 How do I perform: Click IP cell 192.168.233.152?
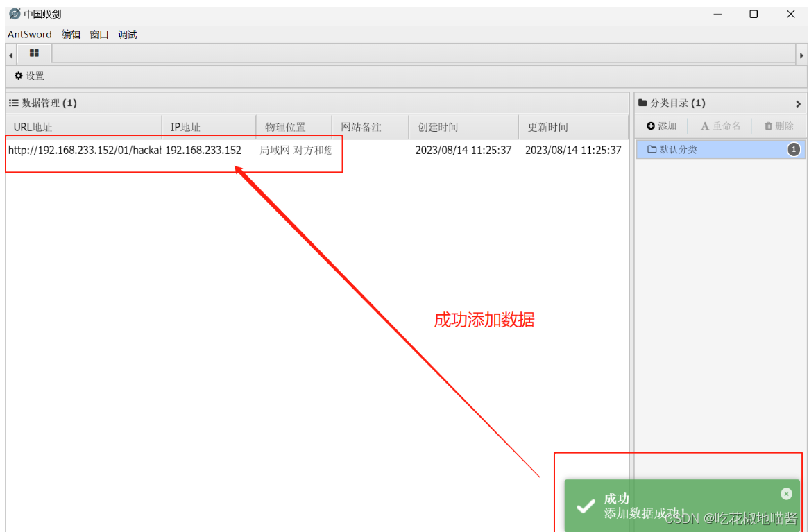(x=203, y=150)
